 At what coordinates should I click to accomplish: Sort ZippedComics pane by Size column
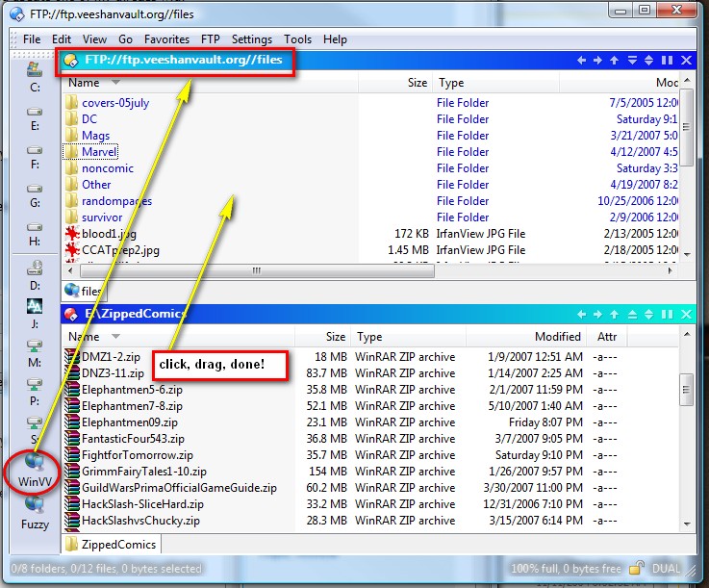click(323, 337)
